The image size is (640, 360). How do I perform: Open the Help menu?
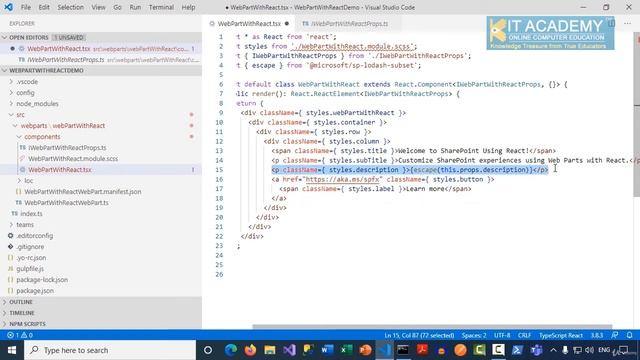point(188,7)
